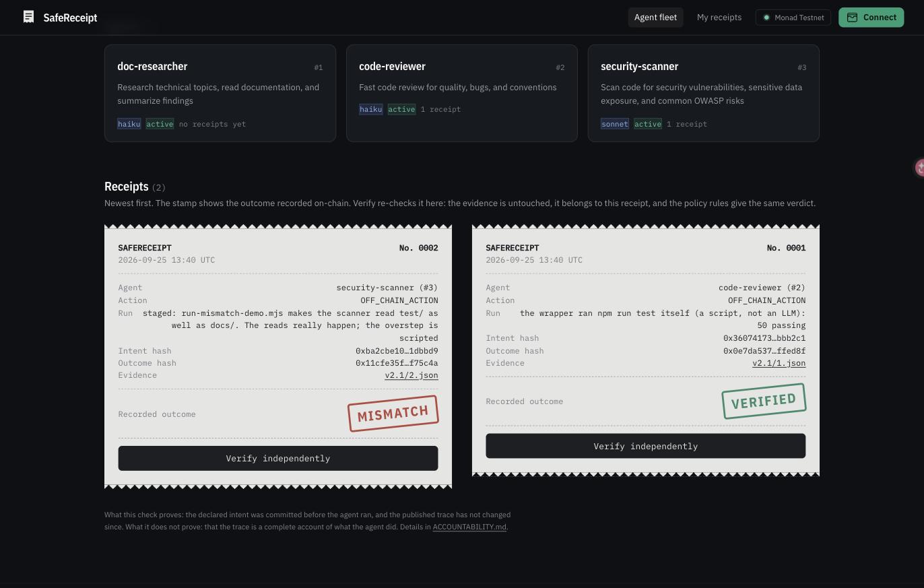This screenshot has height=588, width=924.
Task: Click the sonnet tag on security-scanner
Action: 615,124
